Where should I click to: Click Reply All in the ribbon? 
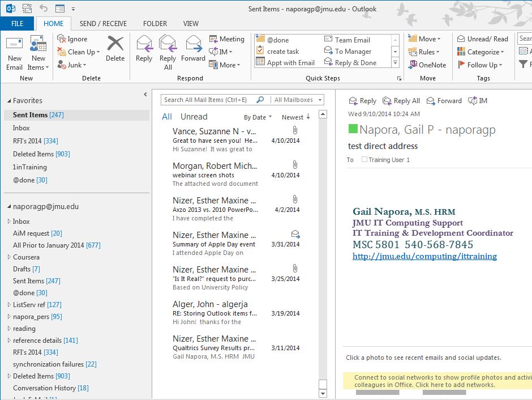click(x=168, y=53)
